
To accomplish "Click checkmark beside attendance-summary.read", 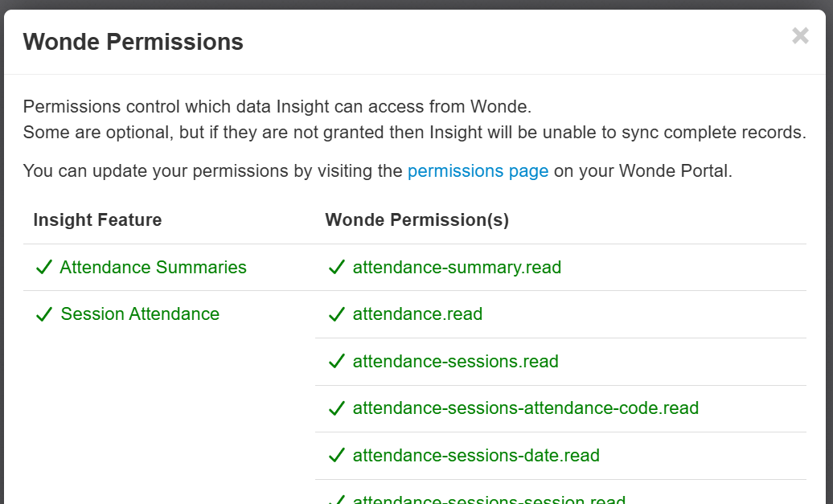I will pyautogui.click(x=337, y=268).
